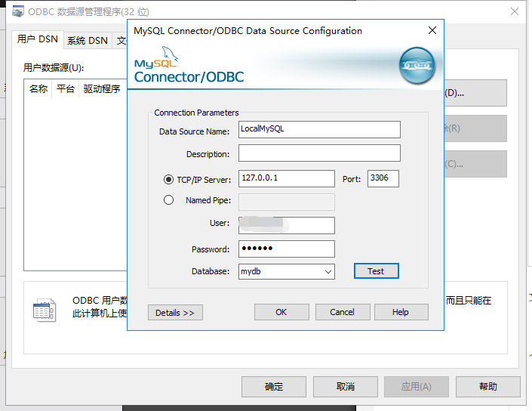The image size is (532, 411).
Task: Select the Named Pipe radio button
Action: [x=168, y=199]
